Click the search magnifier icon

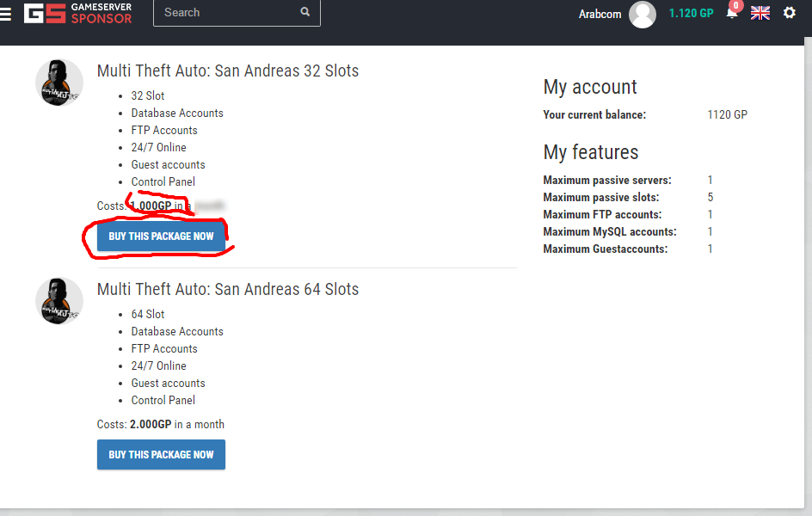305,13
